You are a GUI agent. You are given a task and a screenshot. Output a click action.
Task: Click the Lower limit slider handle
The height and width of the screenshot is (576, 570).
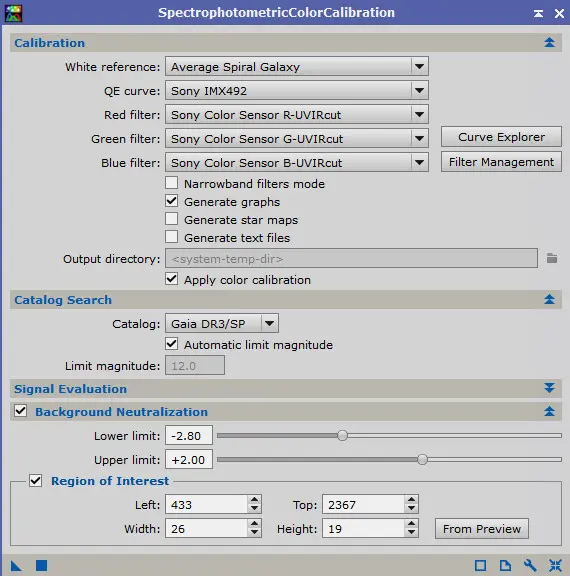(342, 436)
